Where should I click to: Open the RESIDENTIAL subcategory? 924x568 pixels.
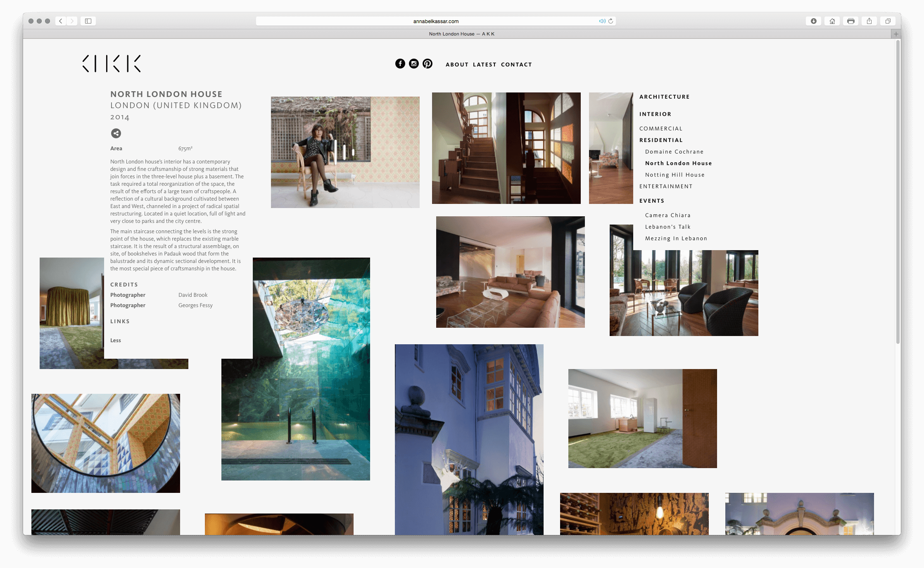coord(661,140)
